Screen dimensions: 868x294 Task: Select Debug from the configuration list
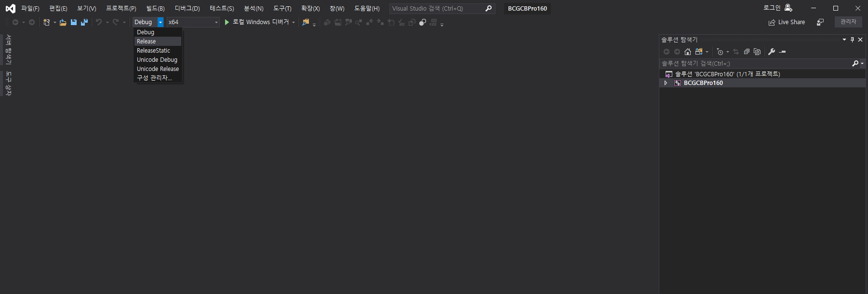(x=158, y=32)
